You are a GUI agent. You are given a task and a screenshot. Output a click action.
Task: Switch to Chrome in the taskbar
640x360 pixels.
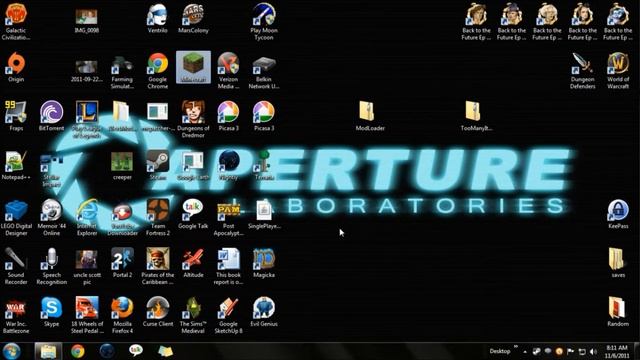tap(78, 351)
